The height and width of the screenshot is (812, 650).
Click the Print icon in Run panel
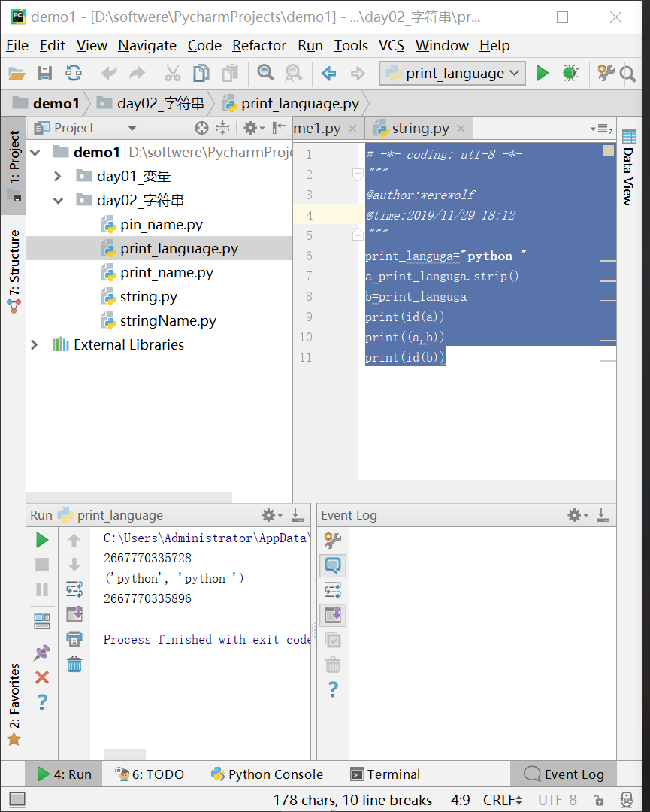(x=74, y=638)
